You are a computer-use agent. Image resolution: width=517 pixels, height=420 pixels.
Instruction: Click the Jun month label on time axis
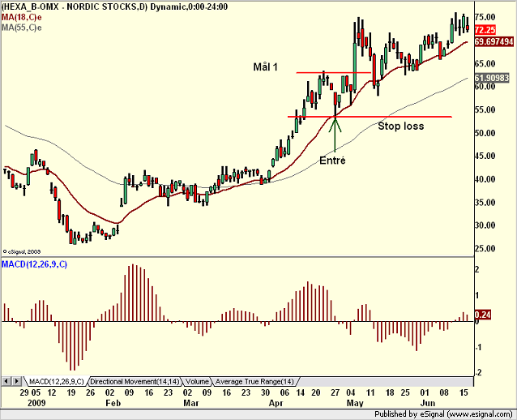point(428,403)
